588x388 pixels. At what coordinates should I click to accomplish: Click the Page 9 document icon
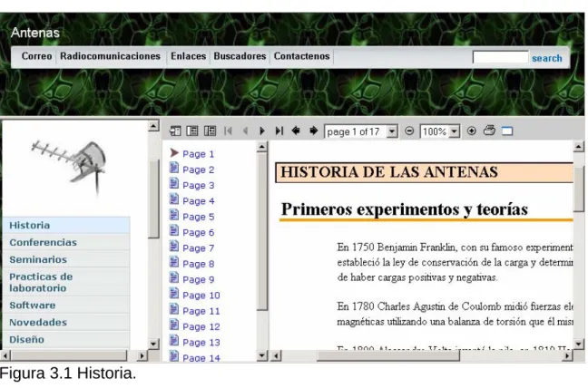pyautogui.click(x=174, y=278)
